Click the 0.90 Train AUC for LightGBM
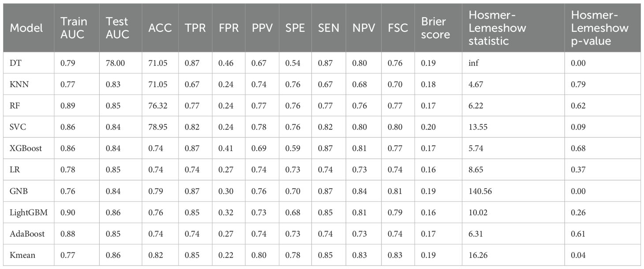The height and width of the screenshot is (269, 644). point(67,212)
